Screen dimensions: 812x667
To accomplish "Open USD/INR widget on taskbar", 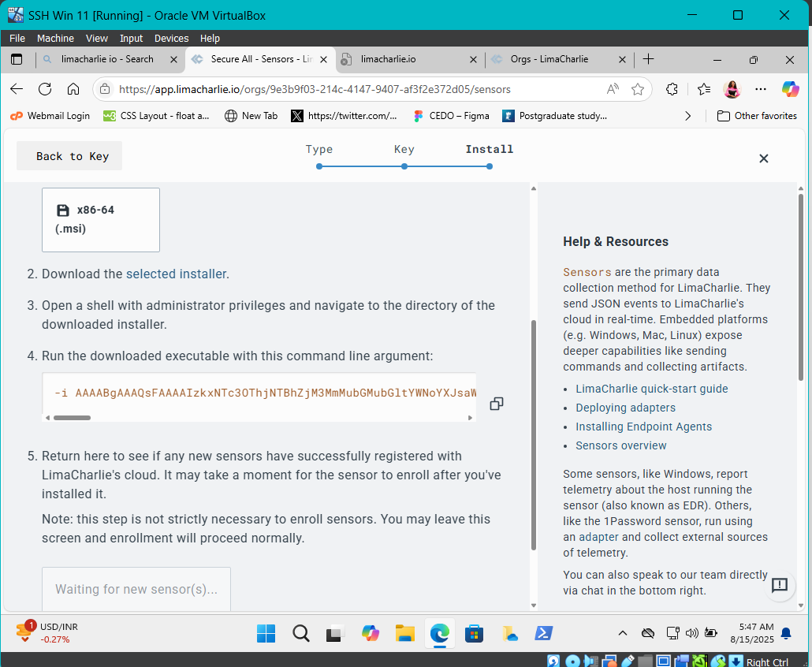I will (x=47, y=633).
